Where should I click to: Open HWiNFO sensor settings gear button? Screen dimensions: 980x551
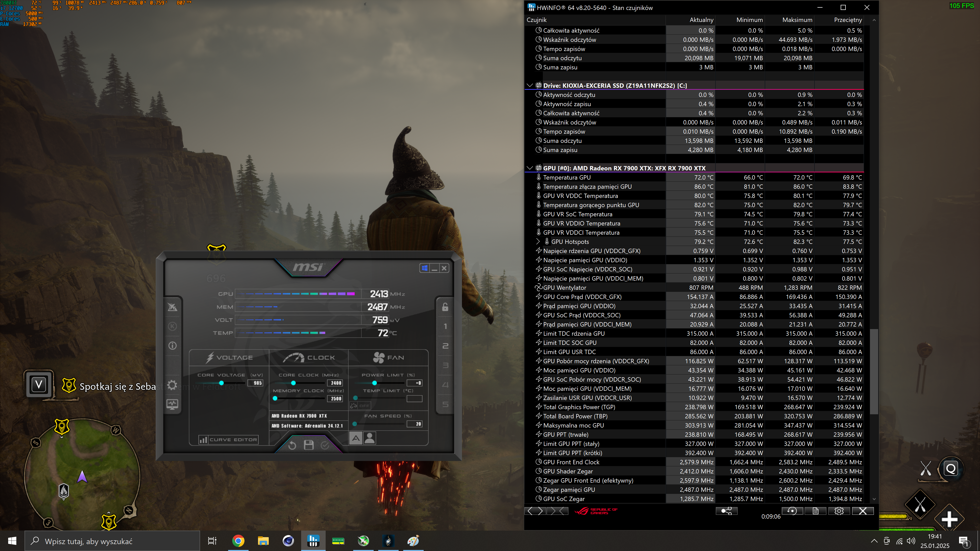click(839, 511)
